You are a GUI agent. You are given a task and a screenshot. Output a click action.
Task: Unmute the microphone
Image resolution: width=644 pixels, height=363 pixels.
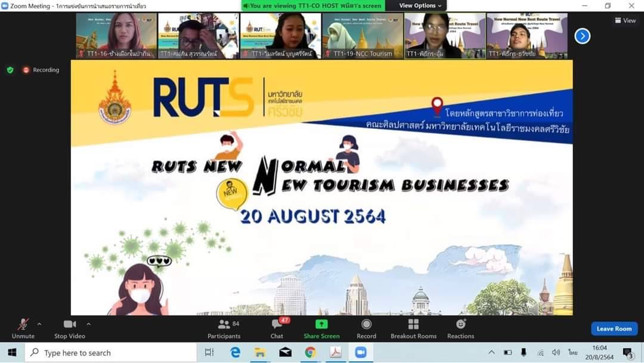23,328
